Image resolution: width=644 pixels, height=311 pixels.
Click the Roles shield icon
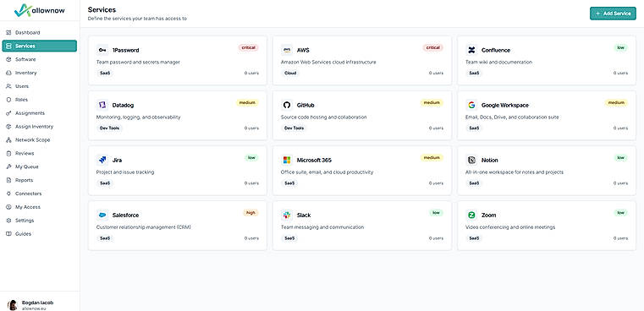[9, 100]
